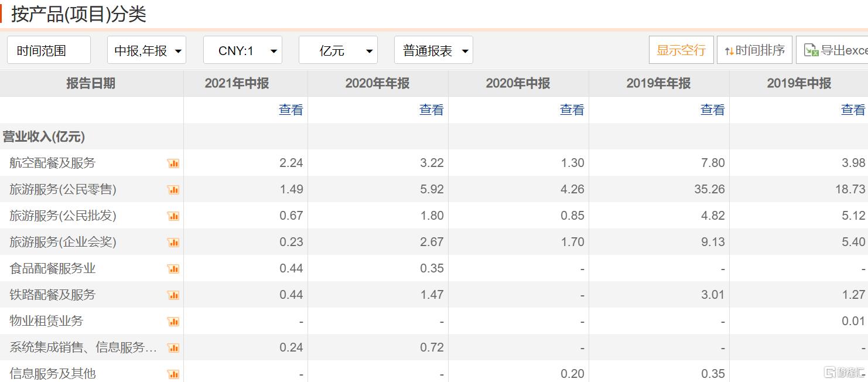Click the 2020年年报 column header
Viewport: 868px width, 382px height.
point(378,84)
